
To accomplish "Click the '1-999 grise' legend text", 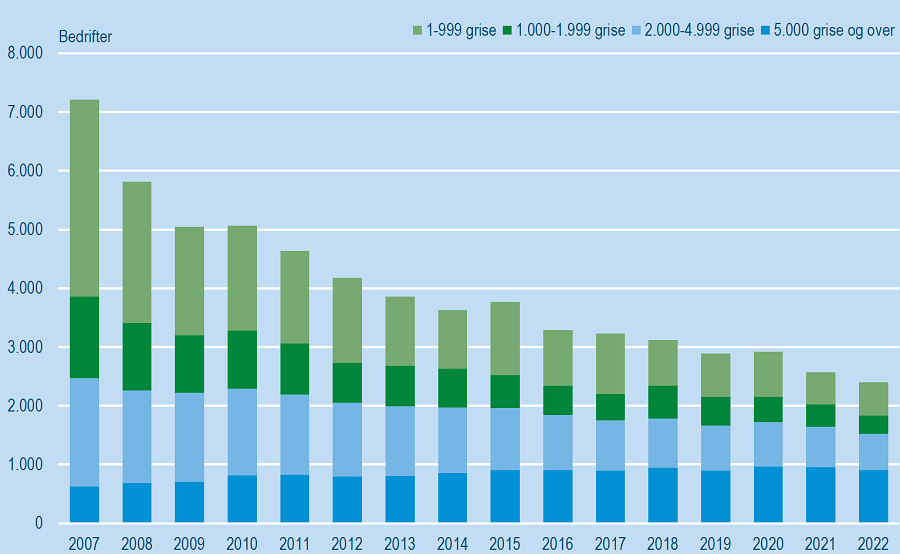I will point(461,31).
